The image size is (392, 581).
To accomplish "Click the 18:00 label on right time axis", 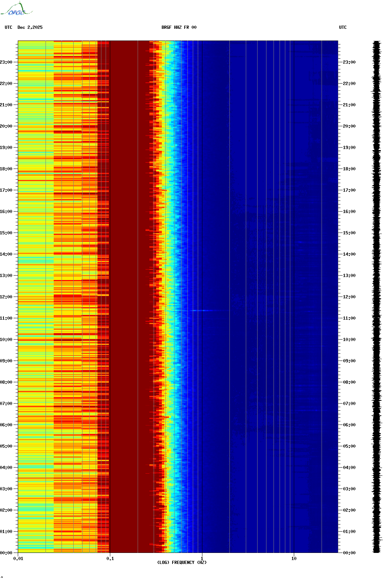I will (x=349, y=169).
